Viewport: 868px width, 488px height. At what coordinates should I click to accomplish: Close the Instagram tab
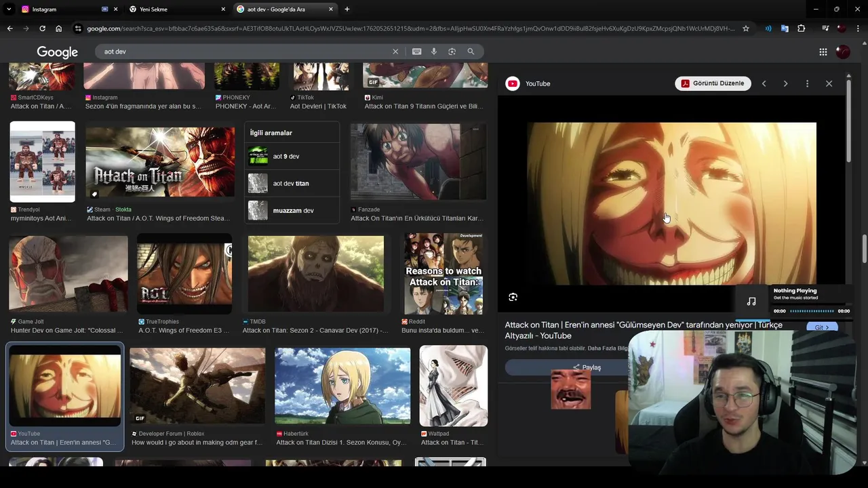click(x=115, y=9)
